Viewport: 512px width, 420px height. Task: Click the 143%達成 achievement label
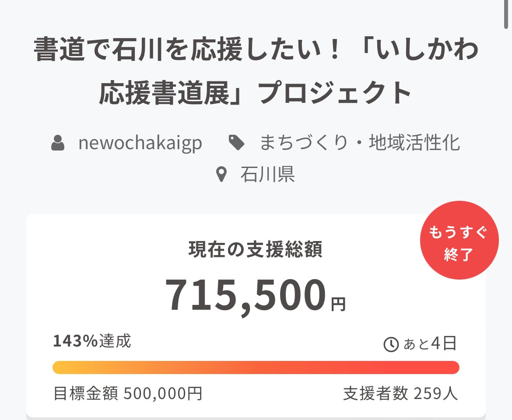pos(92,341)
